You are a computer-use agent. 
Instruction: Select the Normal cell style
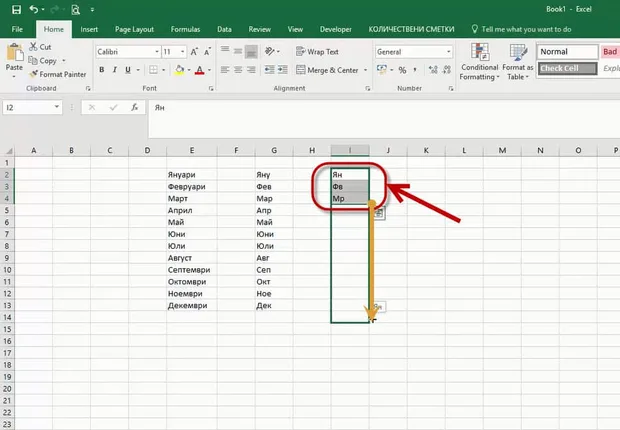coord(567,52)
